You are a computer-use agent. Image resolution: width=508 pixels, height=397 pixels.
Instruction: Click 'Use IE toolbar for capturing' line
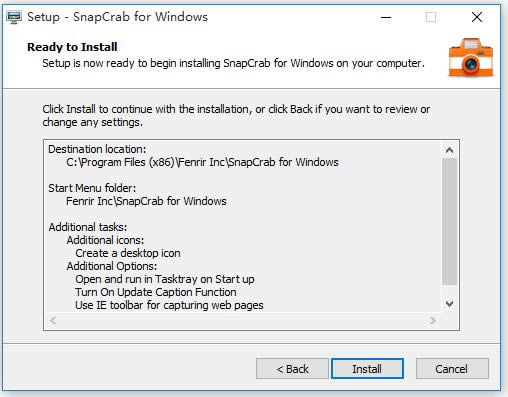tap(169, 305)
